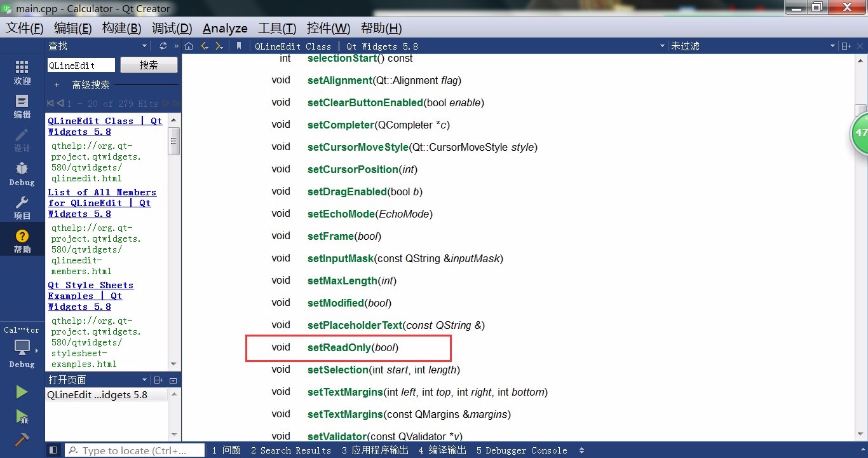Build the project with hammer icon
Screen dimensions: 868x458
pyautogui.click(x=22, y=440)
